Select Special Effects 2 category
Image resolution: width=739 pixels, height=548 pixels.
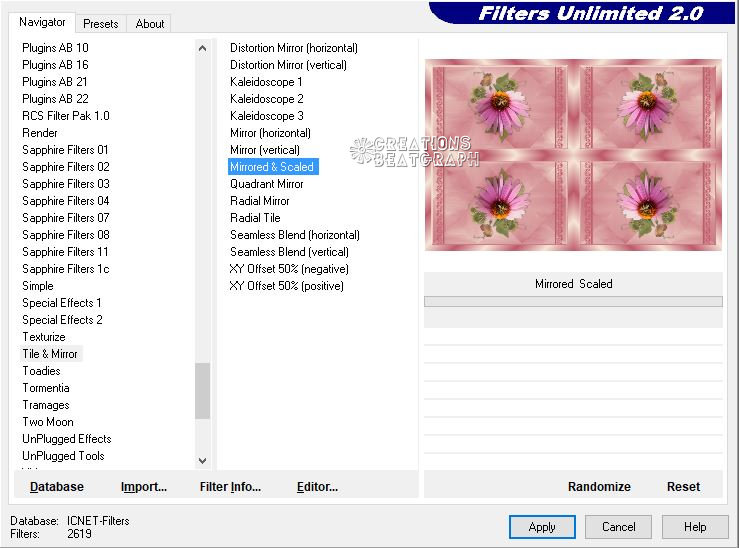(x=62, y=319)
